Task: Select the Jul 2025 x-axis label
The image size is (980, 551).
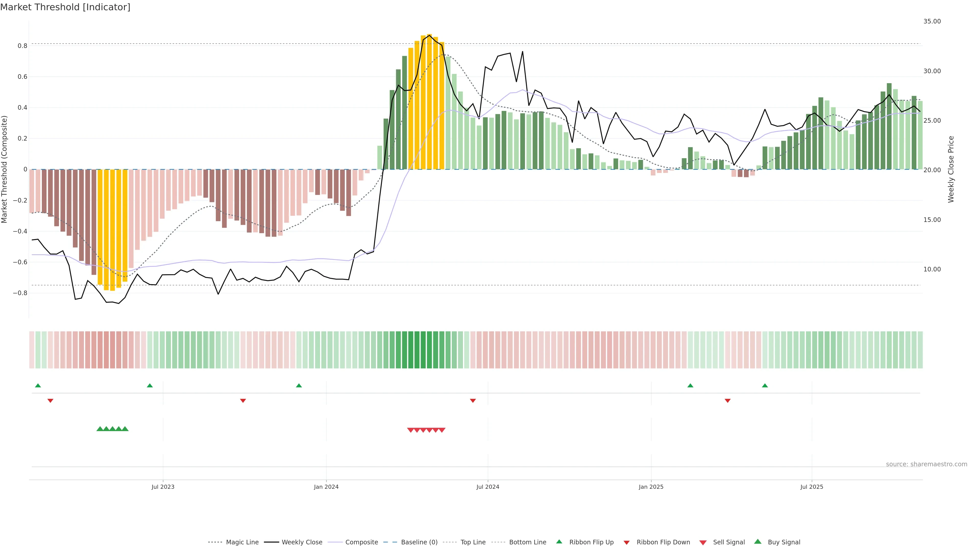Action: click(812, 487)
